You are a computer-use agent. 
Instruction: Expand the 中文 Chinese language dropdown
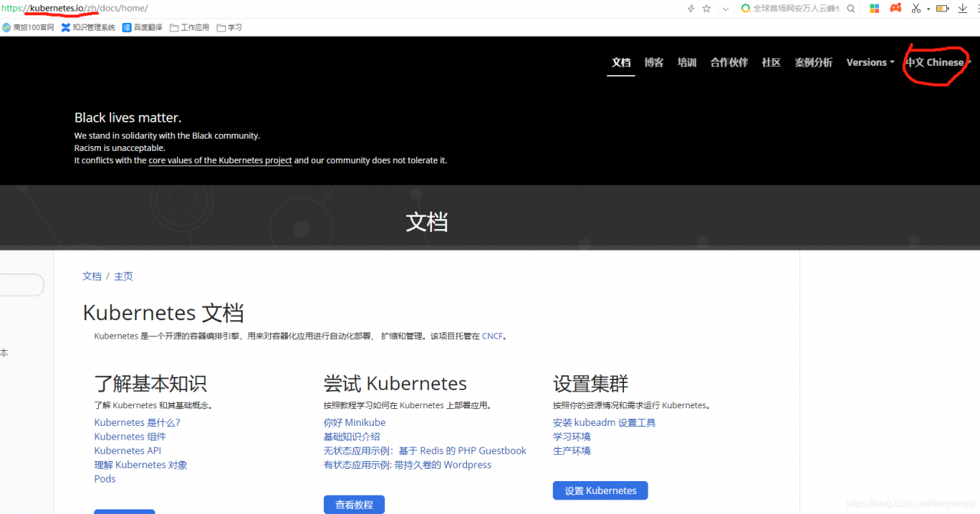pos(938,63)
